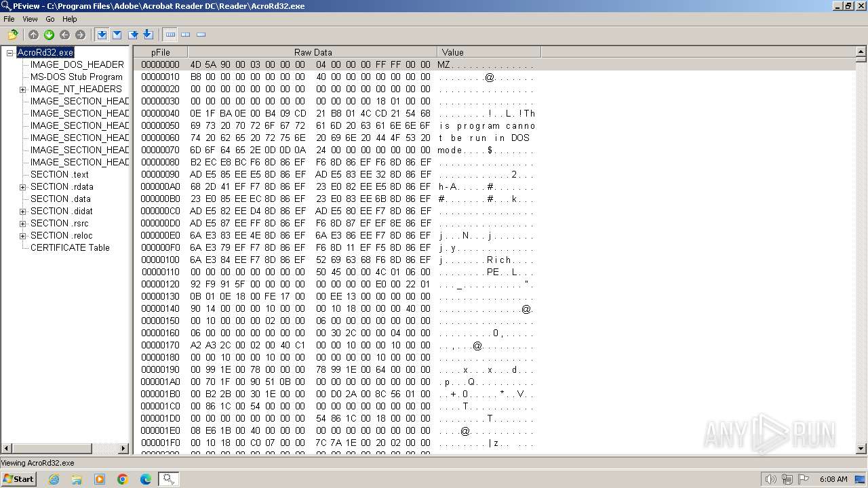This screenshot has width=868, height=488.
Task: Select the row at offset 00000000
Action: click(494, 64)
